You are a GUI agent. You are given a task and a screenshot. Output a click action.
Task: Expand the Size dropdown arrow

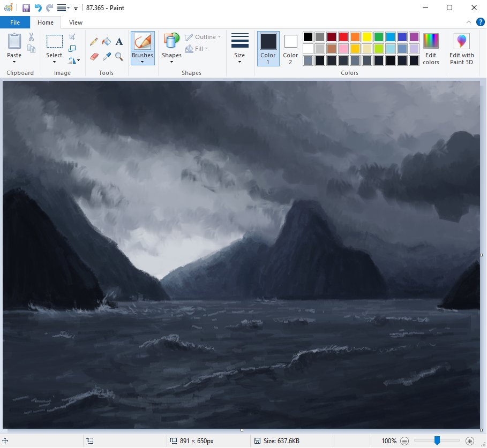239,62
